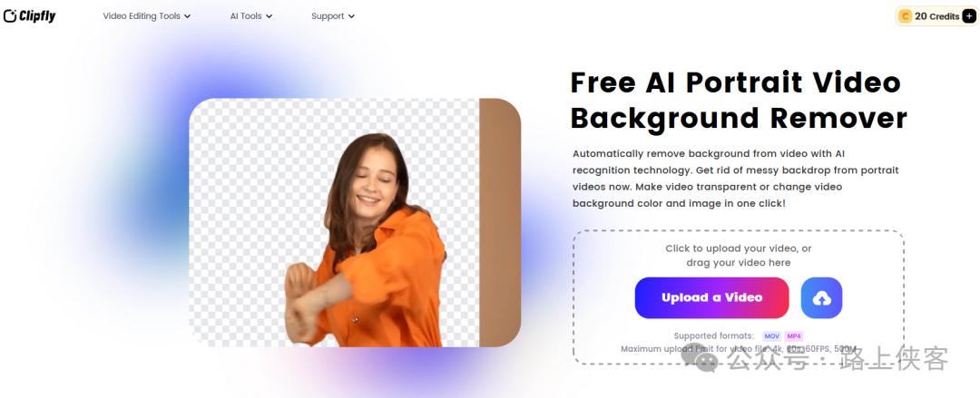Click the woman in orange preview image
Viewport: 980px width, 398px height.
click(x=355, y=222)
